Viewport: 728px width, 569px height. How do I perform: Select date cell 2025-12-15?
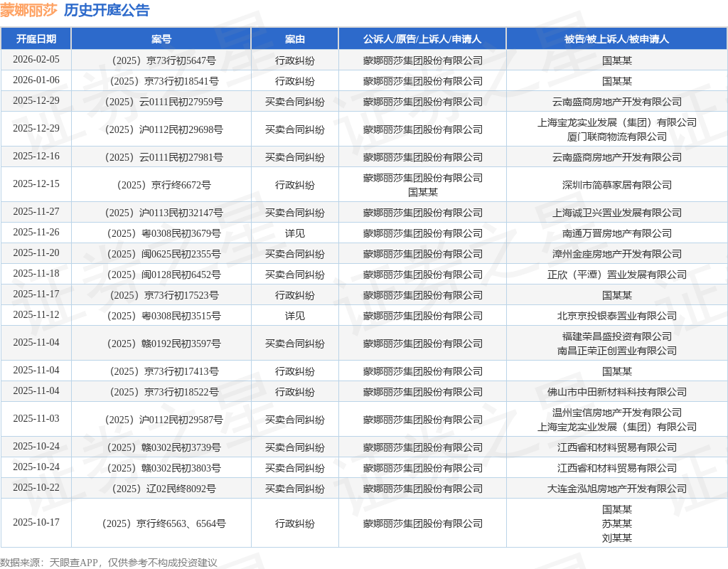pos(36,184)
